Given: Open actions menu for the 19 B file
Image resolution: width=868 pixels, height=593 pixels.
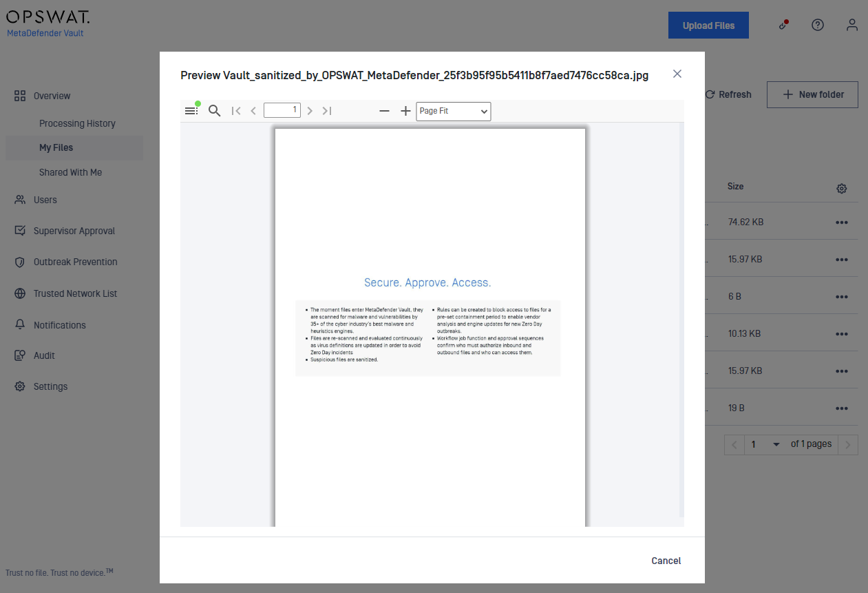Looking at the screenshot, I should (841, 408).
